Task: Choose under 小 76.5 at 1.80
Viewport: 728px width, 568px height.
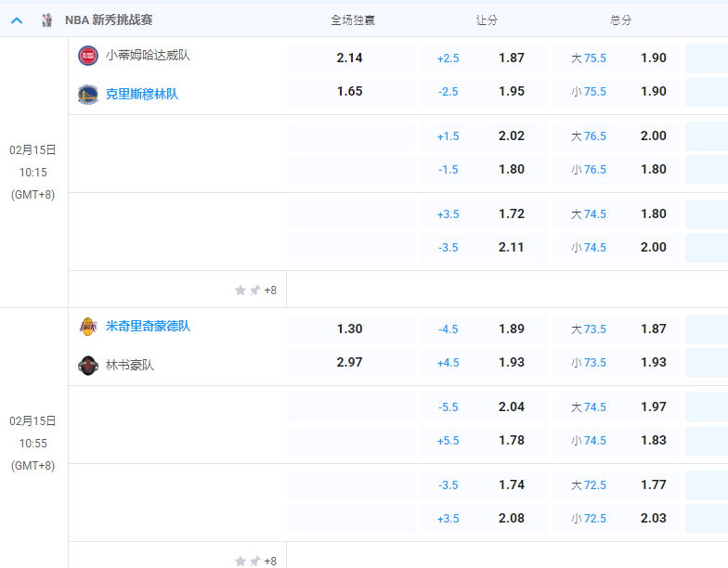Action: click(617, 169)
